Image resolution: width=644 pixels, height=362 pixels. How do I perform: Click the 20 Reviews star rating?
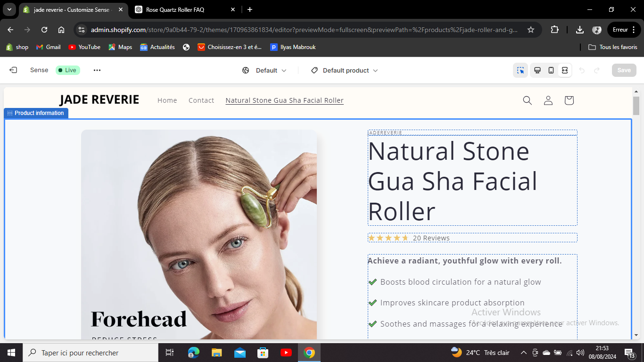coord(409,238)
